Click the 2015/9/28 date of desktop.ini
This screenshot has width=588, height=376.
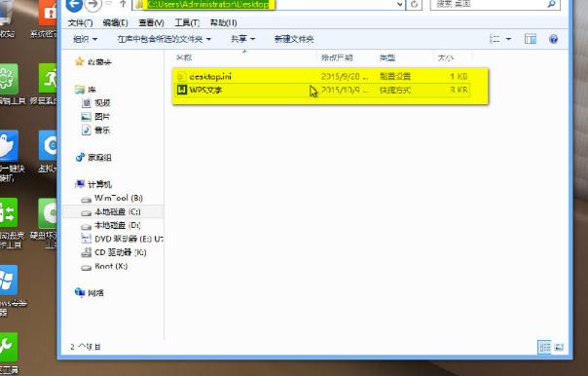[x=345, y=77]
